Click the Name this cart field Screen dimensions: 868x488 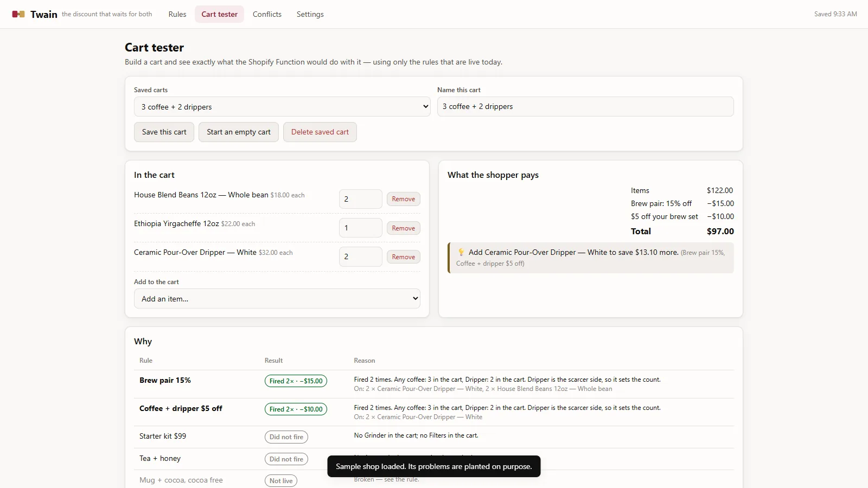585,106
